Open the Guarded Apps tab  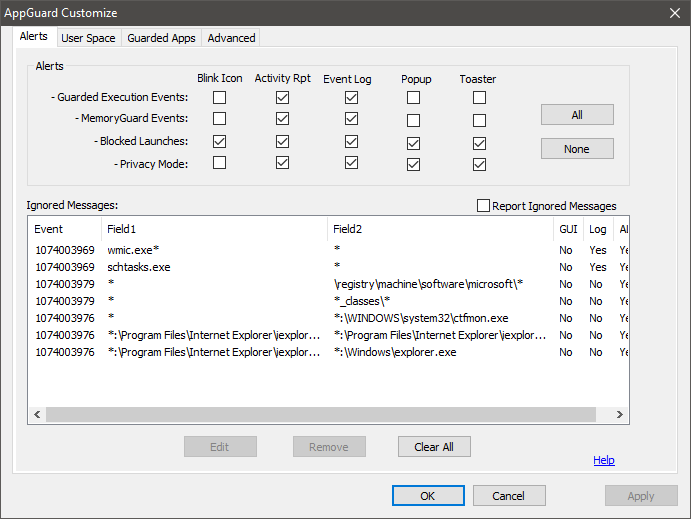click(x=161, y=38)
